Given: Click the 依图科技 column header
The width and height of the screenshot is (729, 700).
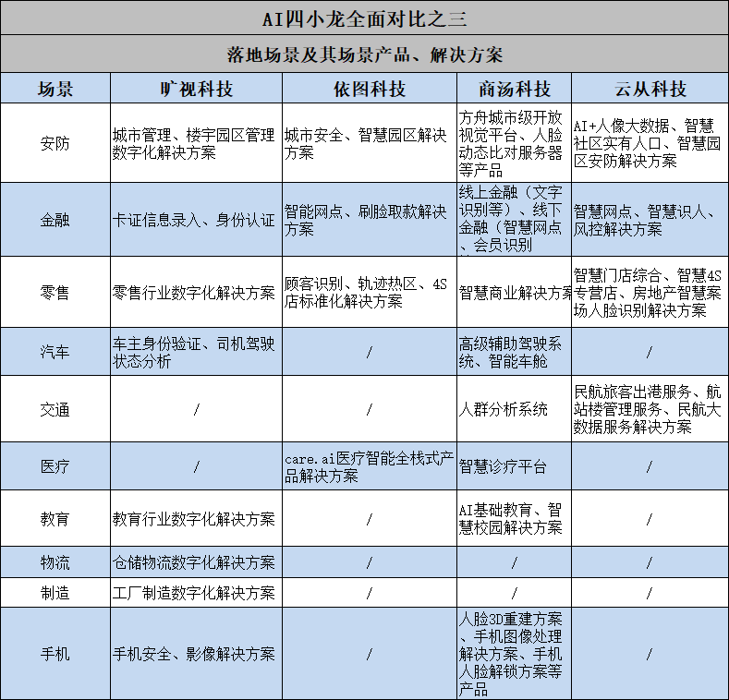Looking at the screenshot, I should 370,89.
